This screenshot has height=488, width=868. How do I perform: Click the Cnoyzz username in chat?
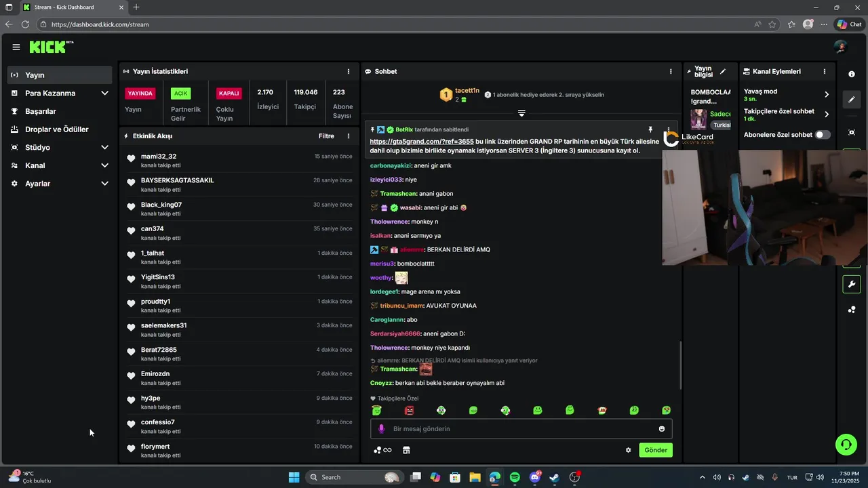click(381, 383)
